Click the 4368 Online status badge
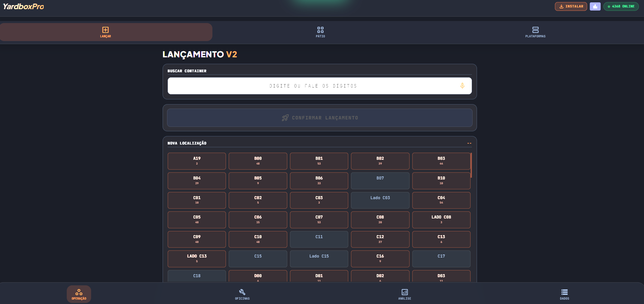This screenshot has width=644, height=304. coord(621,6)
